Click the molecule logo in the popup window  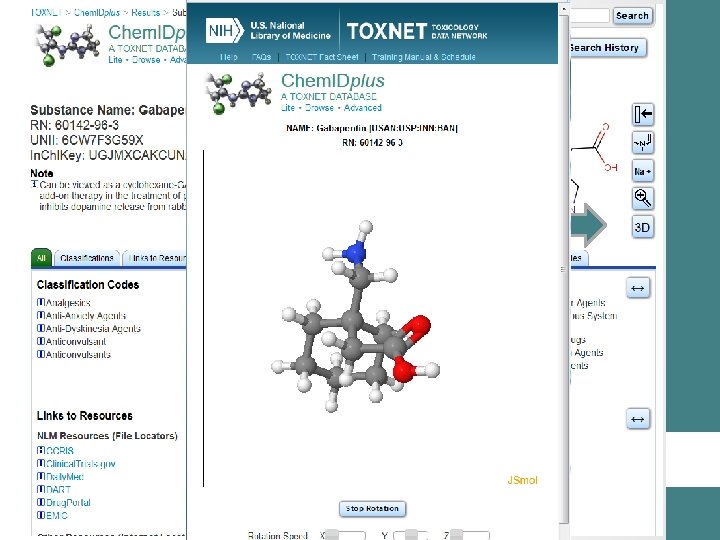coord(238,93)
